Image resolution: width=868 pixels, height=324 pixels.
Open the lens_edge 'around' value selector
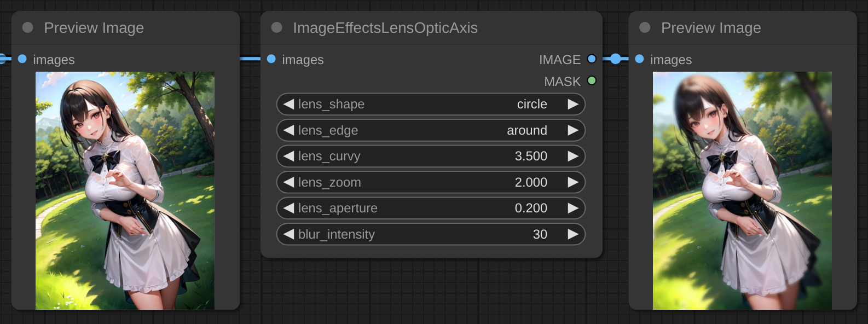(x=526, y=130)
